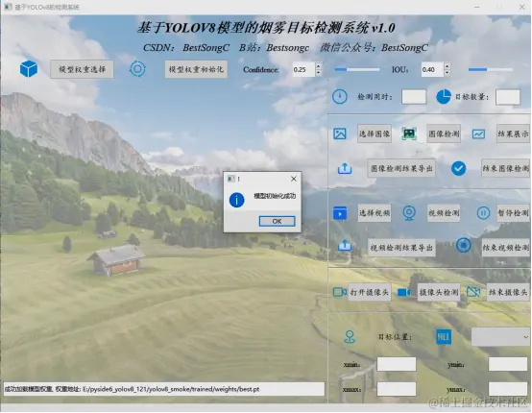
Task: Choose a video with 选择视频
Action: click(x=375, y=213)
